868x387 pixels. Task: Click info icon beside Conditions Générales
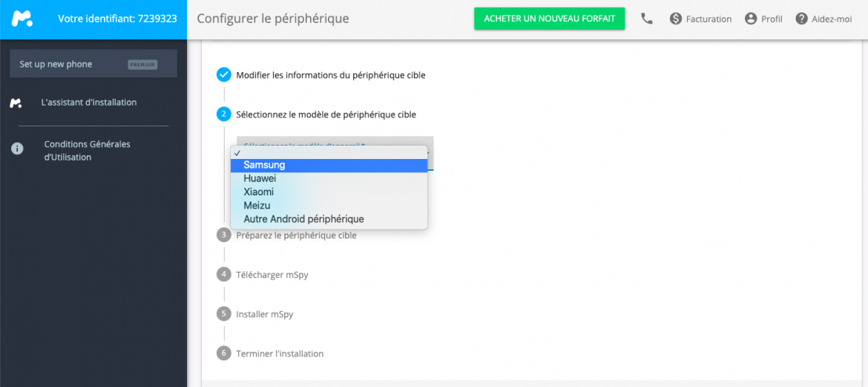coord(17,149)
